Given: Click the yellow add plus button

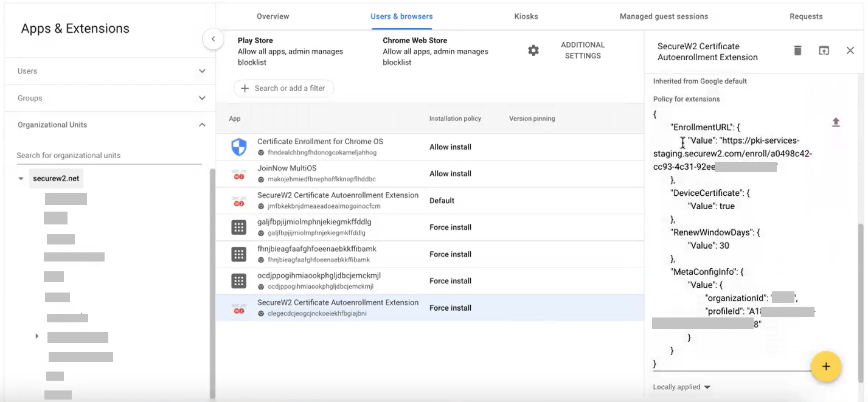Looking at the screenshot, I should 825,366.
